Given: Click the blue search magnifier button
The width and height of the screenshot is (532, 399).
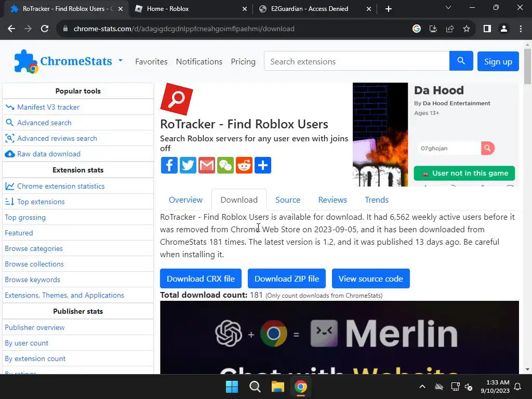Looking at the screenshot, I should click(x=461, y=61).
